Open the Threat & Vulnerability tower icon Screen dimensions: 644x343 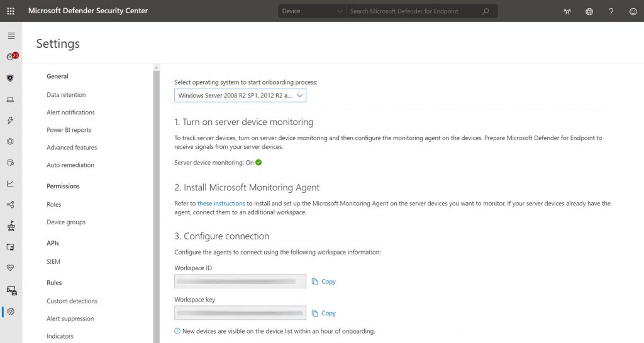pyautogui.click(x=11, y=226)
